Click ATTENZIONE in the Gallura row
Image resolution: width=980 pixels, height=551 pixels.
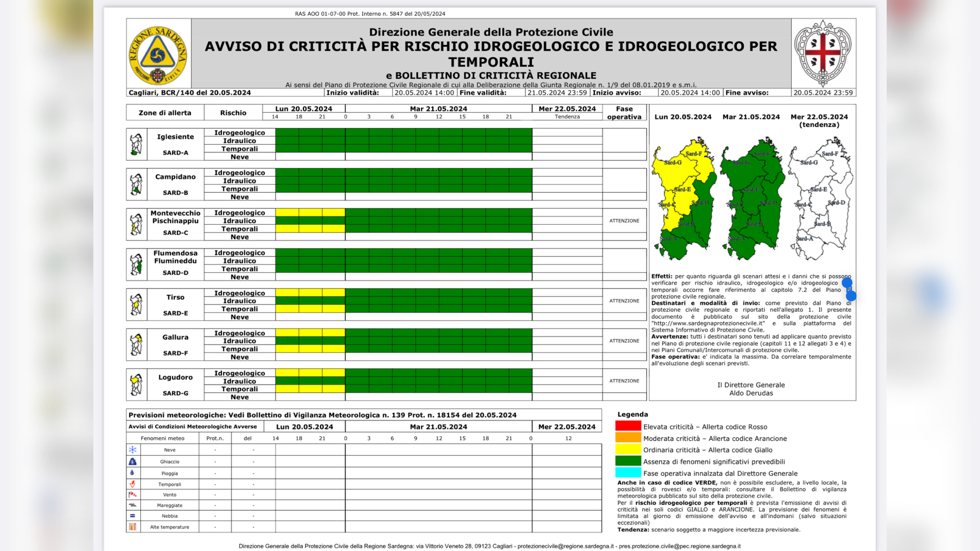(x=624, y=341)
